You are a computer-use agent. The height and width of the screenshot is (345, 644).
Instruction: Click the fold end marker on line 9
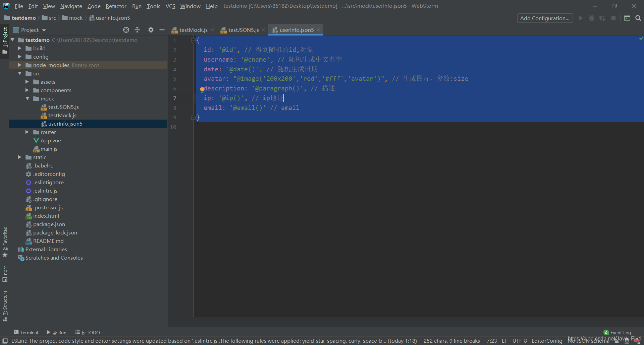tap(193, 117)
